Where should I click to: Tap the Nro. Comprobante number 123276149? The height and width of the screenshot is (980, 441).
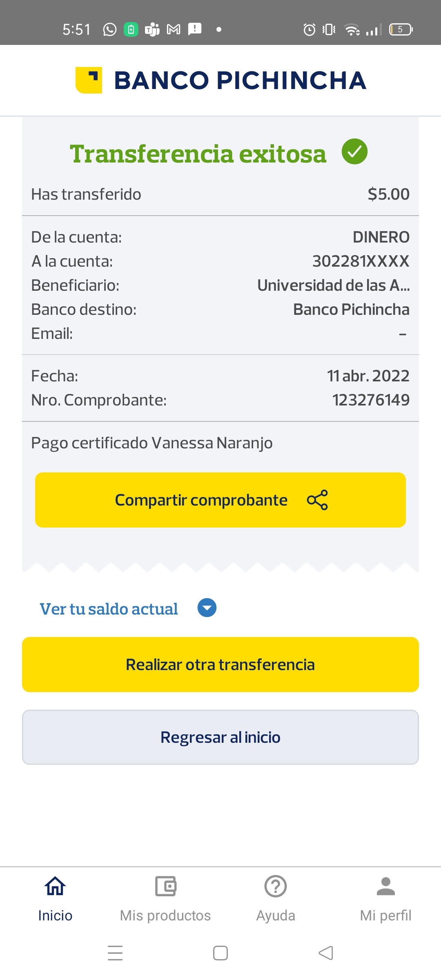(x=371, y=400)
